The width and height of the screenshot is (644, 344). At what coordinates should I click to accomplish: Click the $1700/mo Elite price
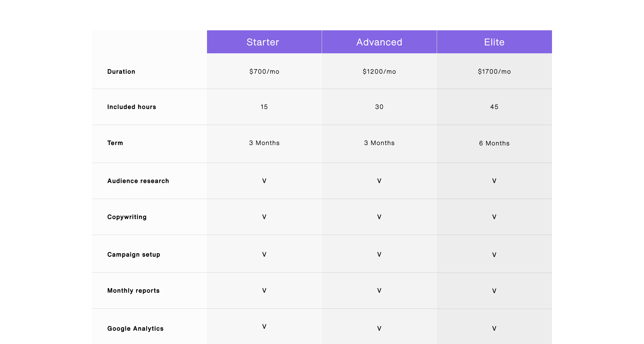pos(494,72)
